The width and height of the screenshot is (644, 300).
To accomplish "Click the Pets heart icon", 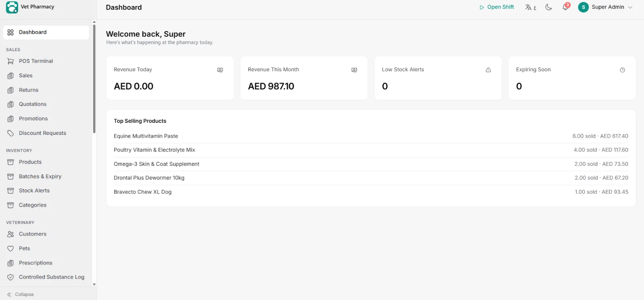I will (x=10, y=249).
